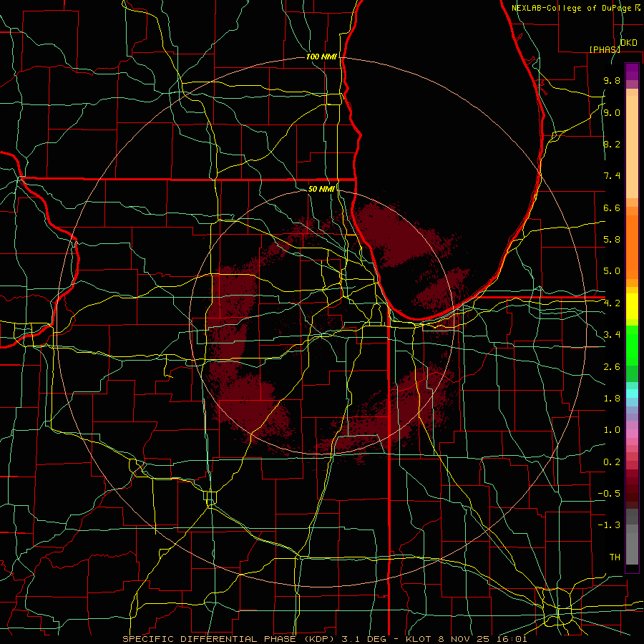Click the purple band atop color scale
The height and width of the screenshot is (644, 644).
(x=632, y=72)
